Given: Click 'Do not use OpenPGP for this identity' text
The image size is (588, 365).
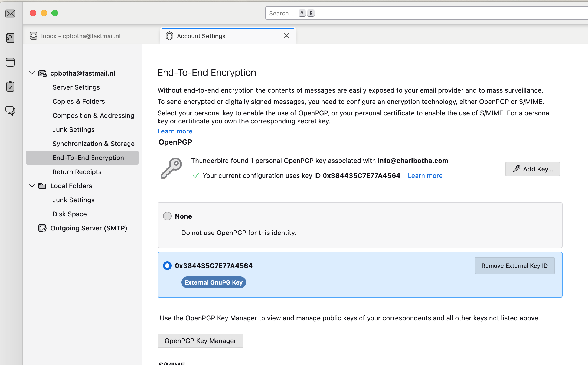Looking at the screenshot, I should click(239, 233).
